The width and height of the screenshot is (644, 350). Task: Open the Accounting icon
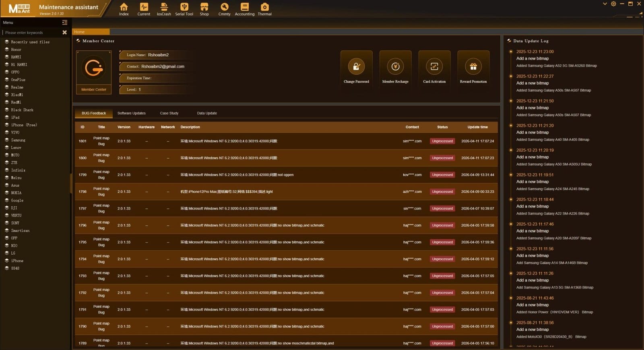point(245,9)
